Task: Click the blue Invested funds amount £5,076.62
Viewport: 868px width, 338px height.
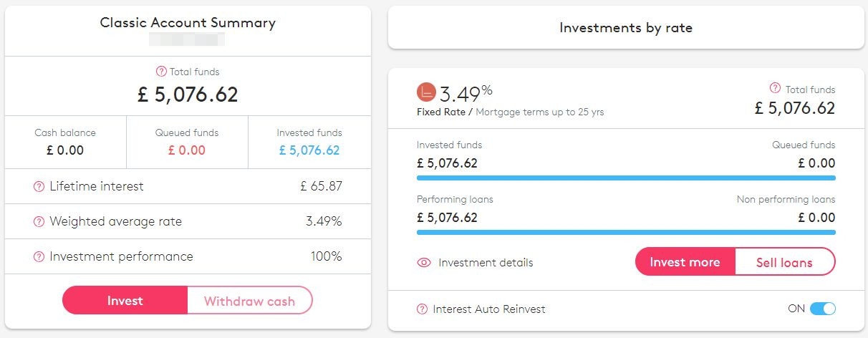Action: 309,150
